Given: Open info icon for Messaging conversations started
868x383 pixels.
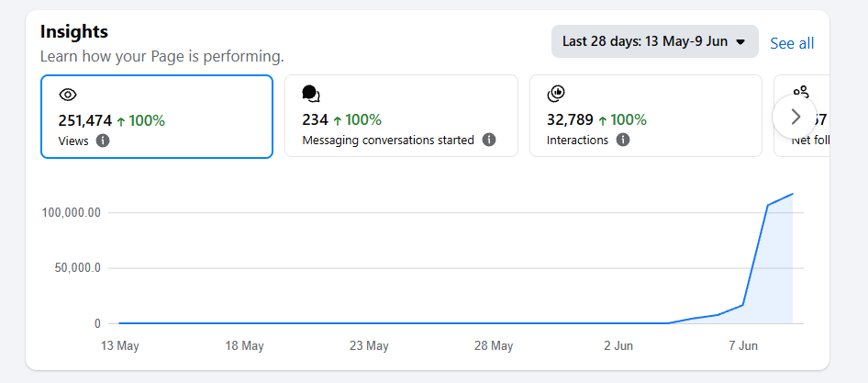Looking at the screenshot, I should point(488,140).
